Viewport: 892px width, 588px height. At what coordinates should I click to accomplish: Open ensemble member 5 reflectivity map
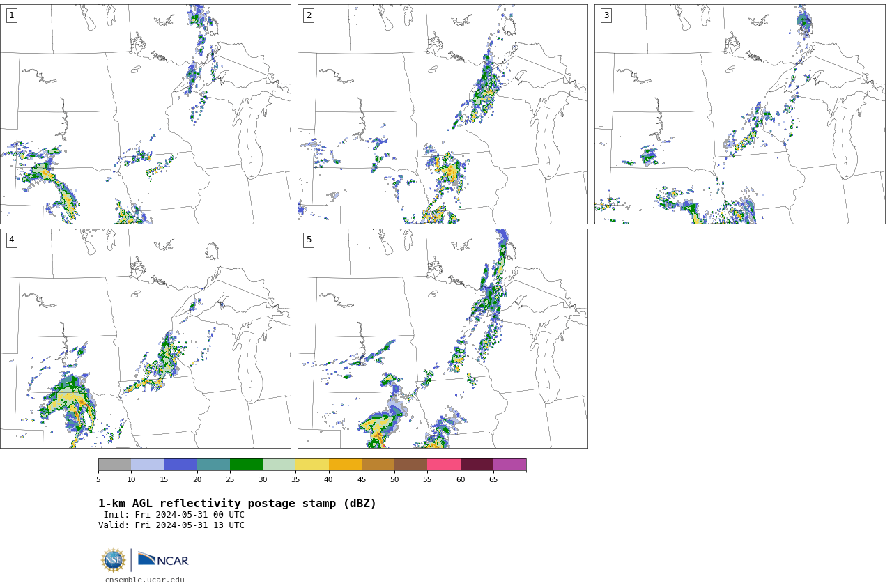(443, 339)
